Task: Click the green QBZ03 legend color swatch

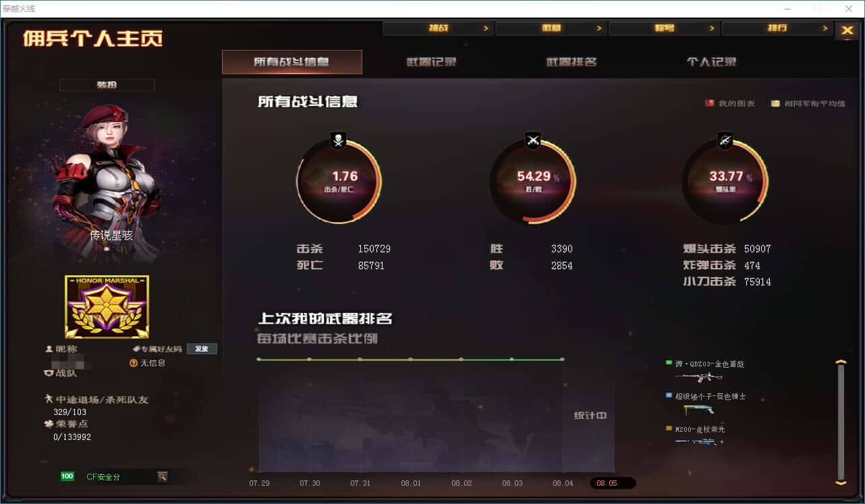Action: pyautogui.click(x=668, y=364)
